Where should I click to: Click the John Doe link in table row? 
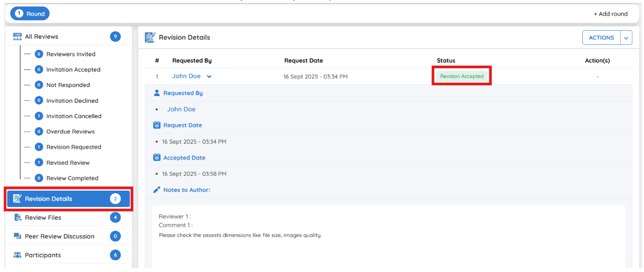click(186, 76)
